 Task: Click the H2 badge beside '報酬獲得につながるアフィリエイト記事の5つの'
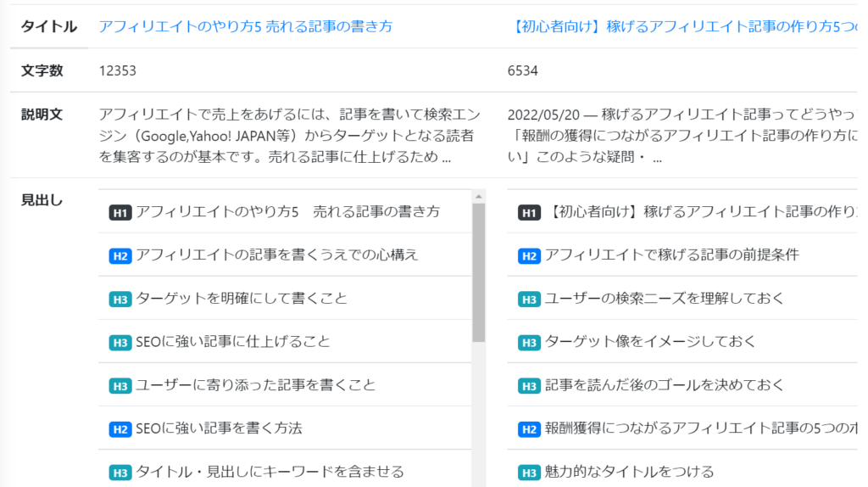coord(529,429)
